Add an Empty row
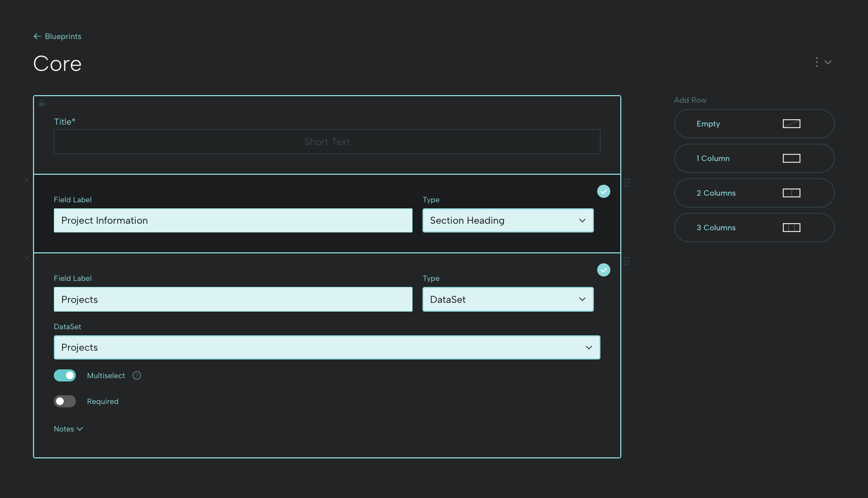The image size is (868, 498). point(754,124)
